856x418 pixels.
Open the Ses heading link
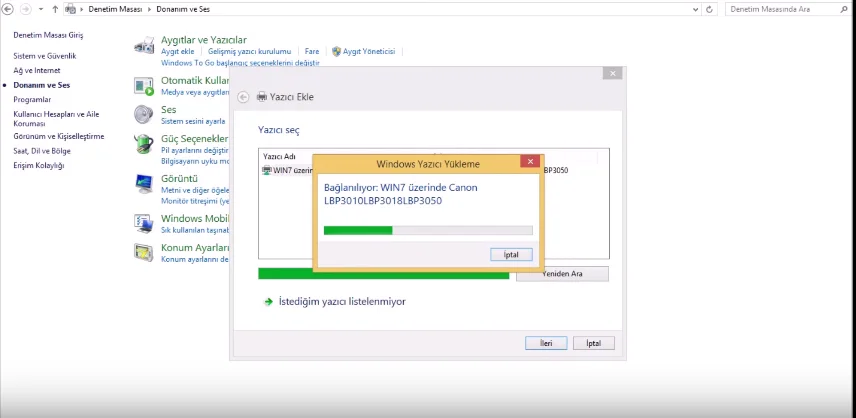coord(169,110)
